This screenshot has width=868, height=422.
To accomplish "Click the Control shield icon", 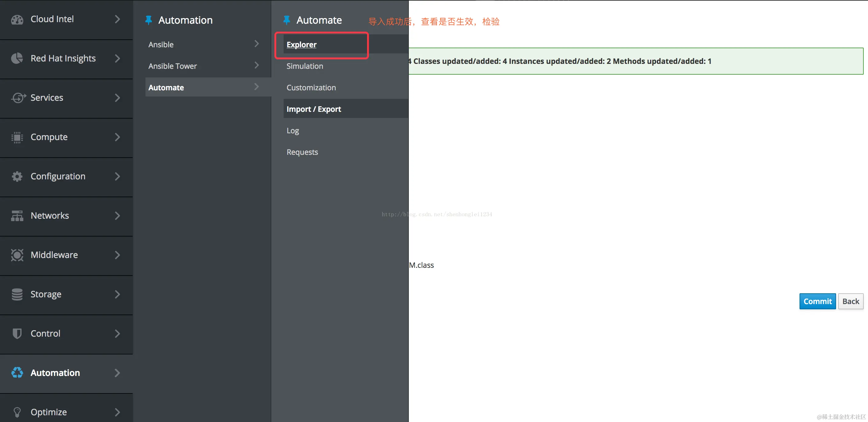I will [17, 333].
